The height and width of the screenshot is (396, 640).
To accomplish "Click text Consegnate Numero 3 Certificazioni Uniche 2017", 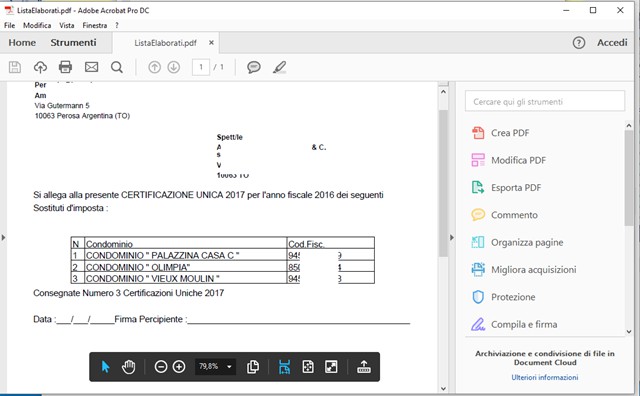I will (129, 293).
